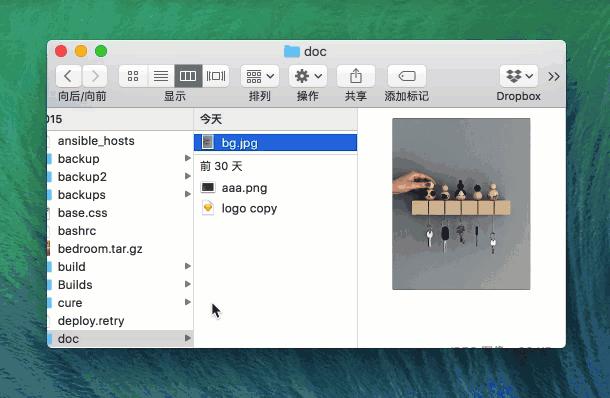
Task: Switch to list view
Action: (x=161, y=76)
